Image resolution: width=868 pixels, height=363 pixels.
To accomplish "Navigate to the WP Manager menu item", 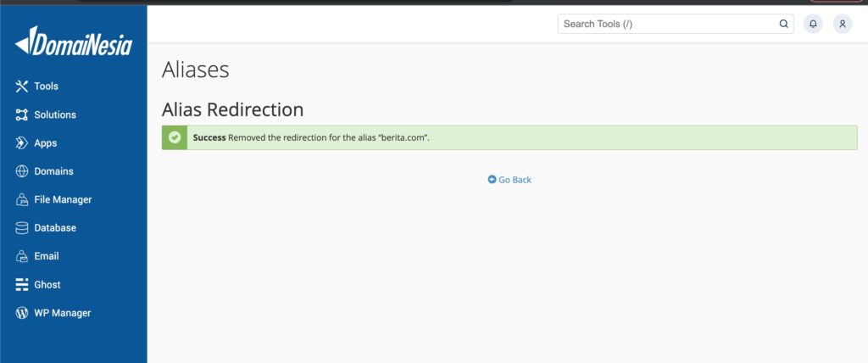I will point(62,313).
